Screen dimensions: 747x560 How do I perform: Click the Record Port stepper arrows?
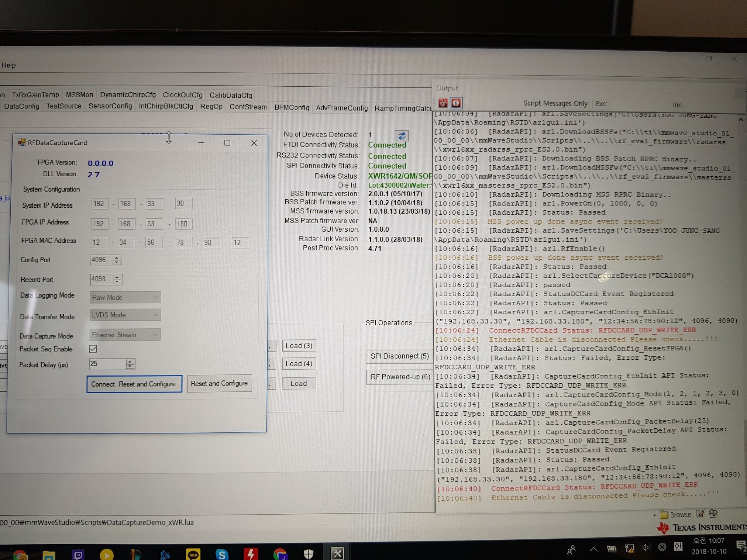tap(117, 279)
